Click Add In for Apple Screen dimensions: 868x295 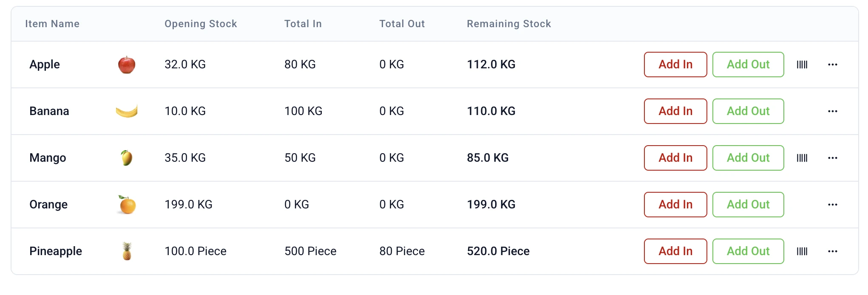[675, 65]
